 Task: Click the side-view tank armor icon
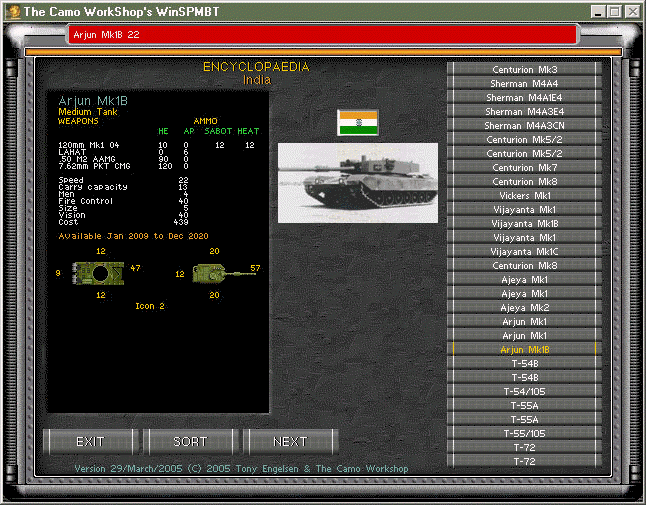(224, 273)
